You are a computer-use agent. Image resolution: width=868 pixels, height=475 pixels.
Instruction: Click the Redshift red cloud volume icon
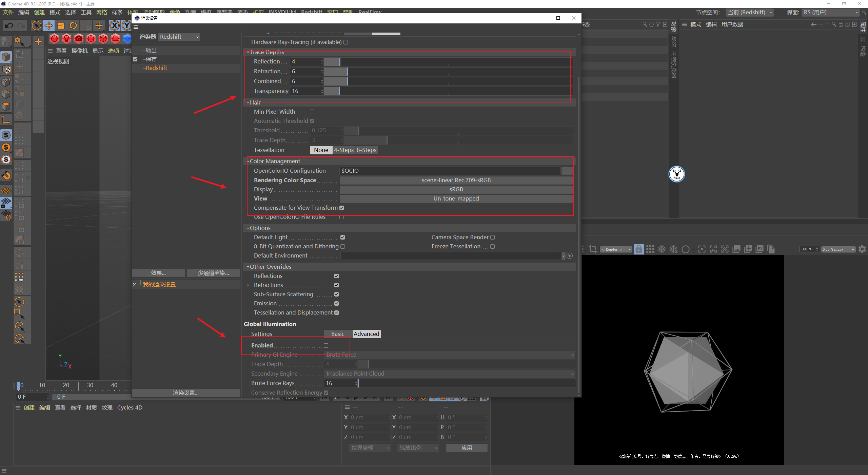coord(115,39)
